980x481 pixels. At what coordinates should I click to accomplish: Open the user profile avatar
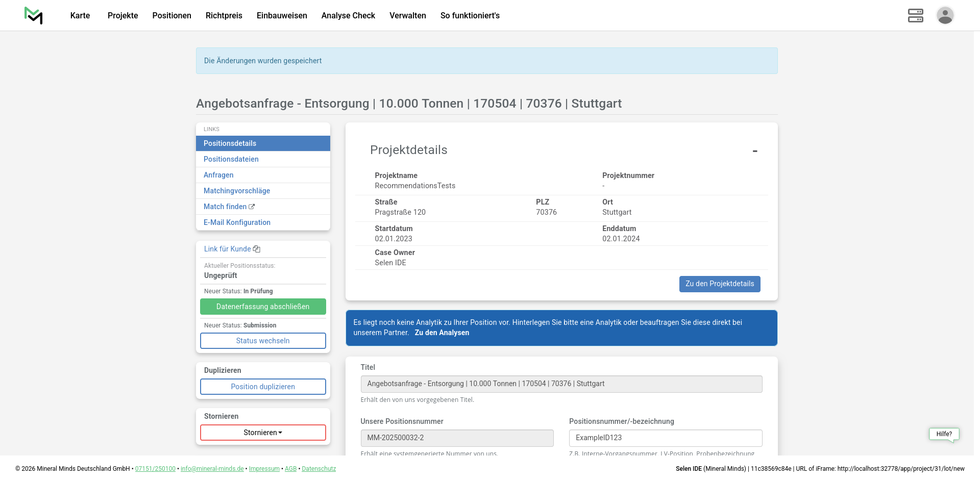coord(945,15)
